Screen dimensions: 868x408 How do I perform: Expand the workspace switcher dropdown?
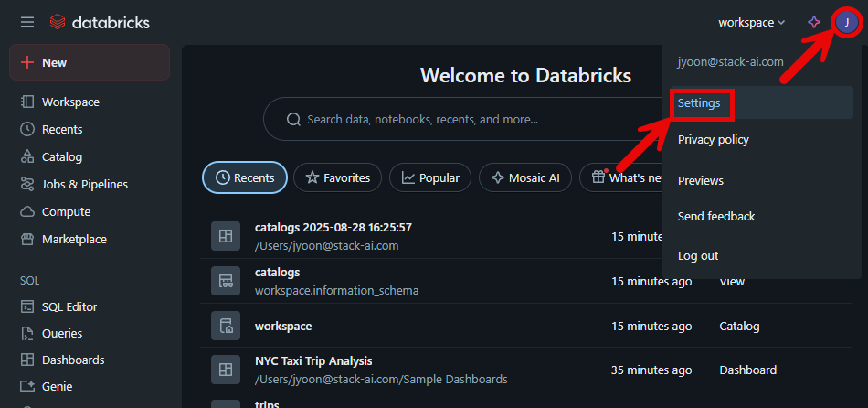click(751, 22)
